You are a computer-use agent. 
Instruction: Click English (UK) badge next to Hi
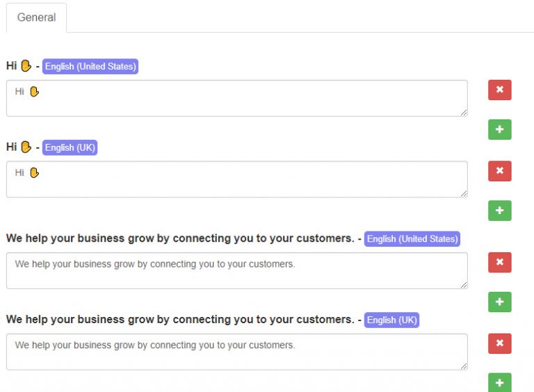(70, 147)
